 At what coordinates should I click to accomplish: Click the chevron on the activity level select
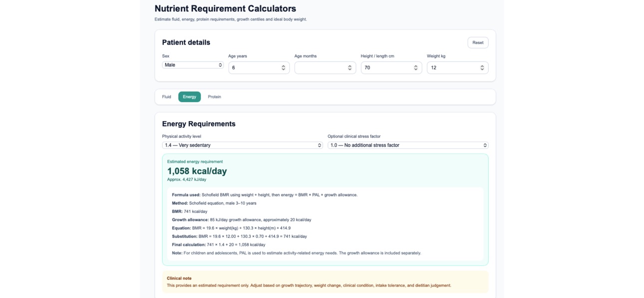320,145
